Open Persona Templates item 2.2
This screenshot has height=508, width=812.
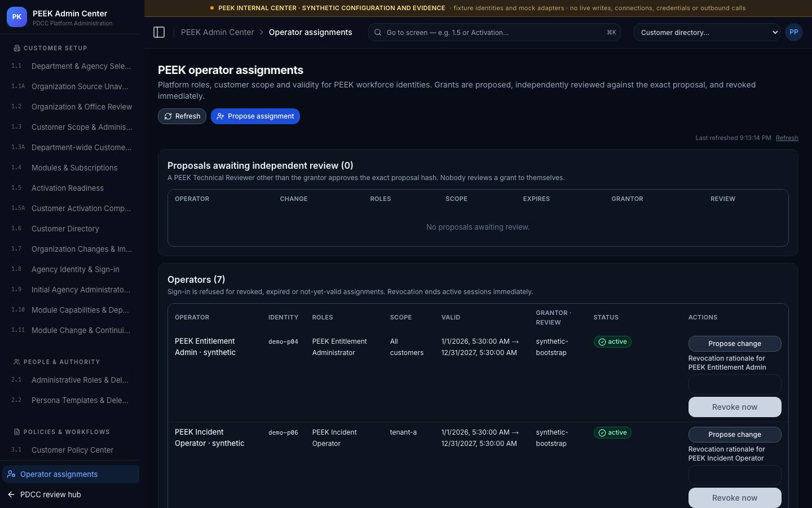[71, 400]
